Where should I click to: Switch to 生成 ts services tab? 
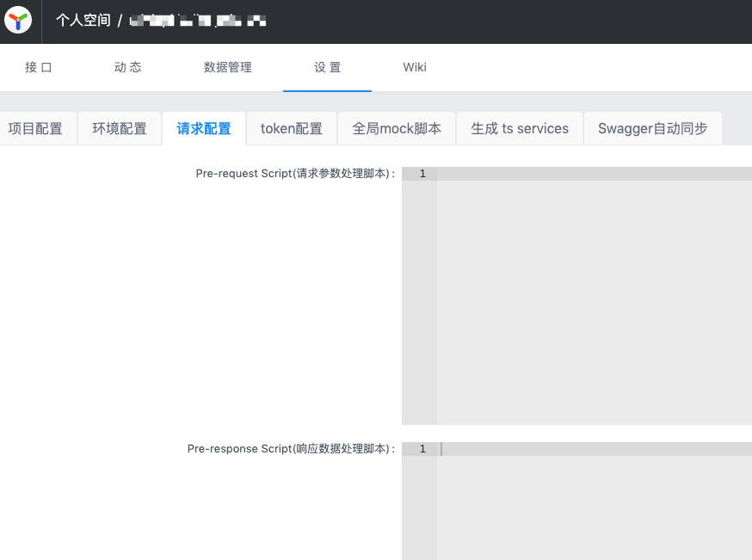(520, 128)
